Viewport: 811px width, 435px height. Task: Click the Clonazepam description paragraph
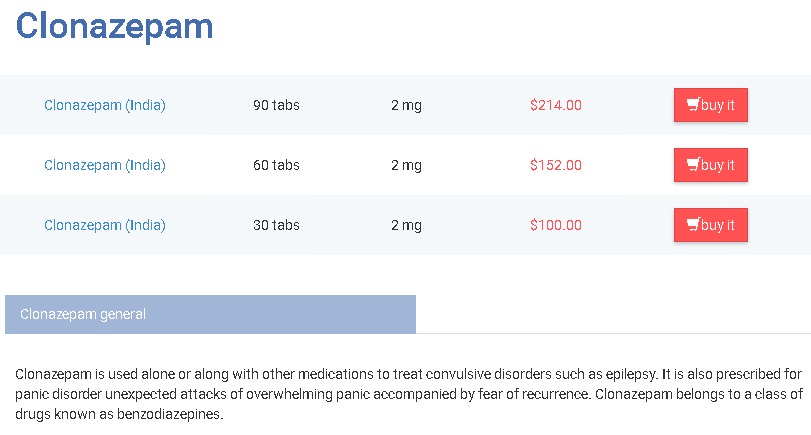point(409,394)
